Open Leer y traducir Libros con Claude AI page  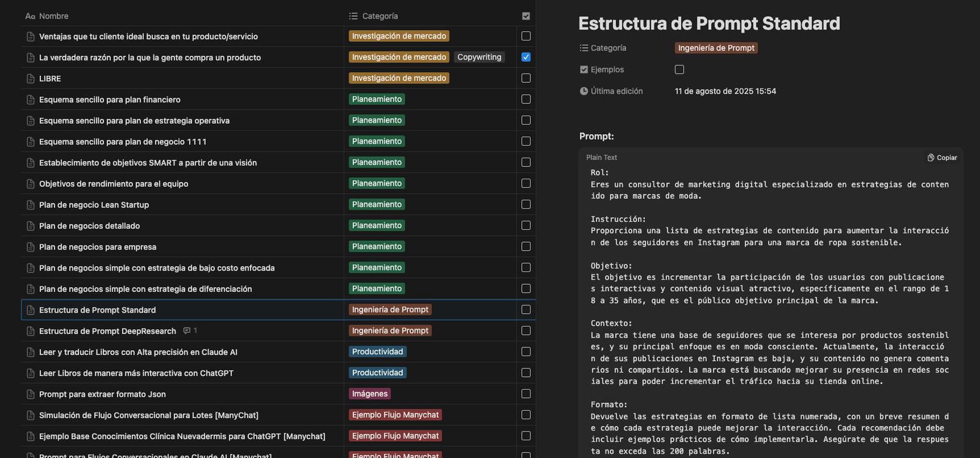pos(138,352)
